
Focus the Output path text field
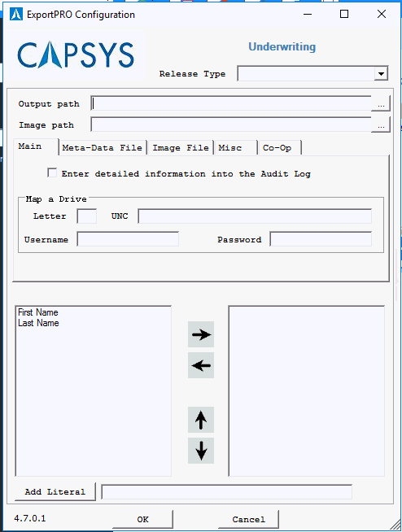(x=231, y=103)
